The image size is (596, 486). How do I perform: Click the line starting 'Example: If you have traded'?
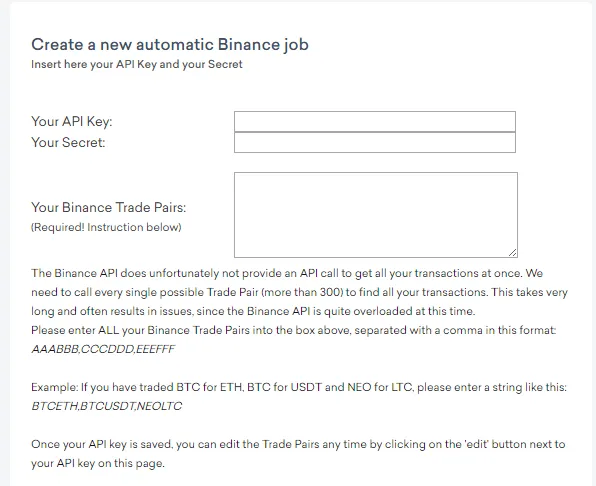click(x=299, y=387)
